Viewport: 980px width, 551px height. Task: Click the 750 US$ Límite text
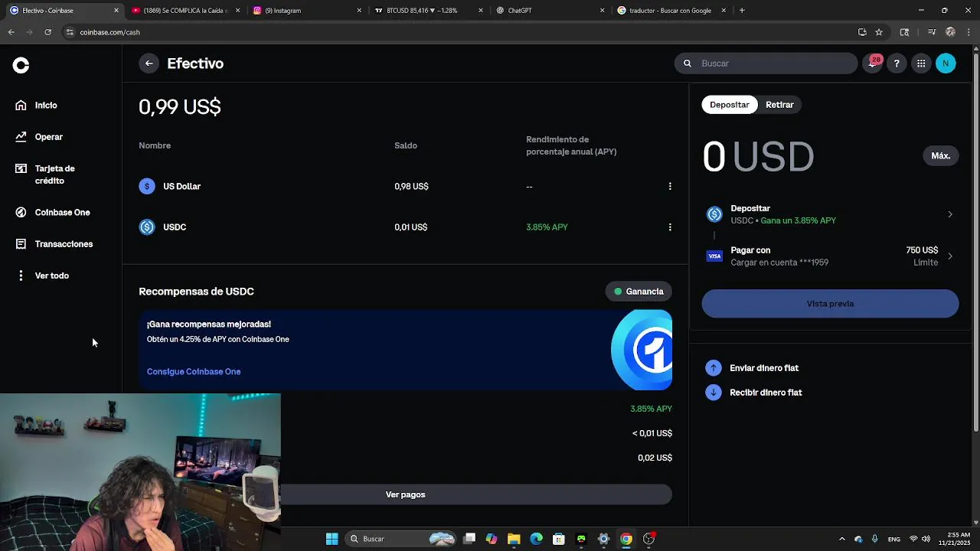click(922, 256)
